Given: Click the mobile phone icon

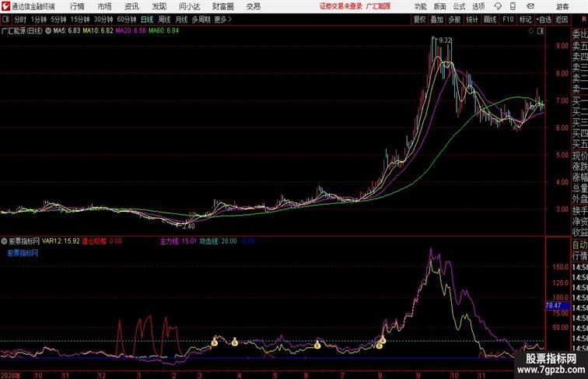Looking at the screenshot, I should point(513,6).
